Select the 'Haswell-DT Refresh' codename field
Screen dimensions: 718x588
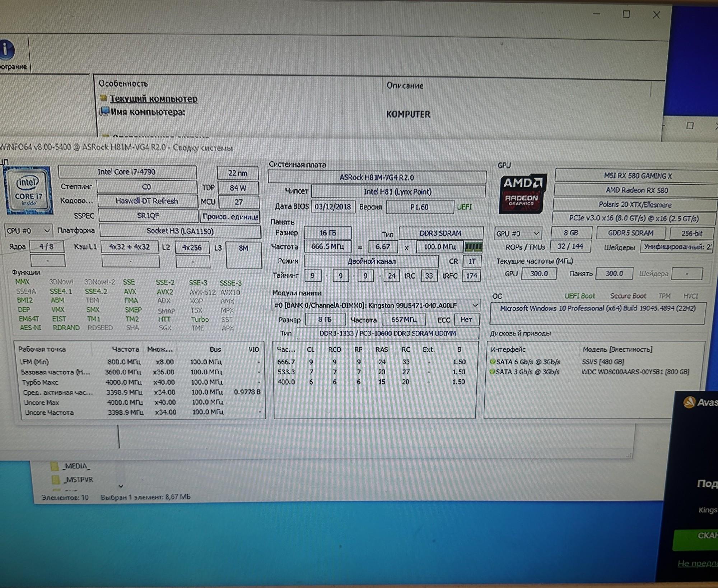(x=147, y=201)
